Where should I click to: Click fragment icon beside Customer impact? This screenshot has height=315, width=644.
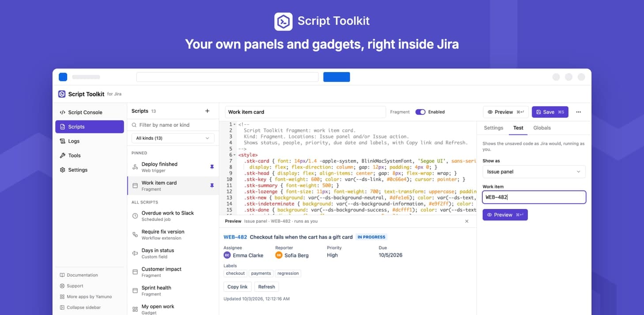pyautogui.click(x=135, y=272)
